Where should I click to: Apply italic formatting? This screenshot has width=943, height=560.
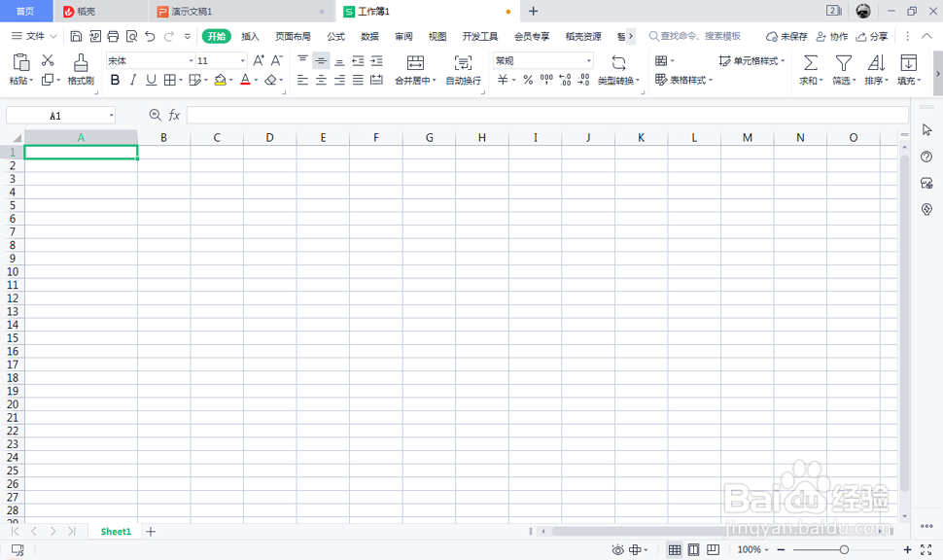pos(134,80)
